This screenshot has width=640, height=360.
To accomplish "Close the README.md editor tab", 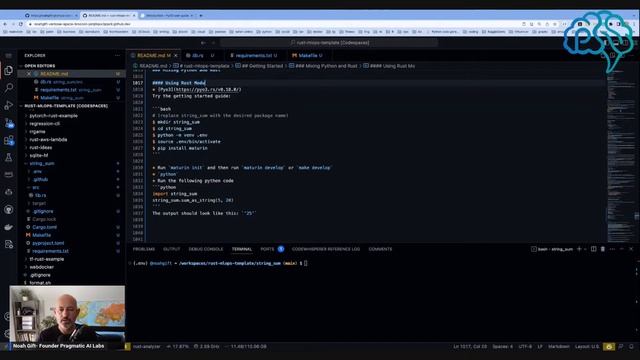I will pyautogui.click(x=176, y=56).
